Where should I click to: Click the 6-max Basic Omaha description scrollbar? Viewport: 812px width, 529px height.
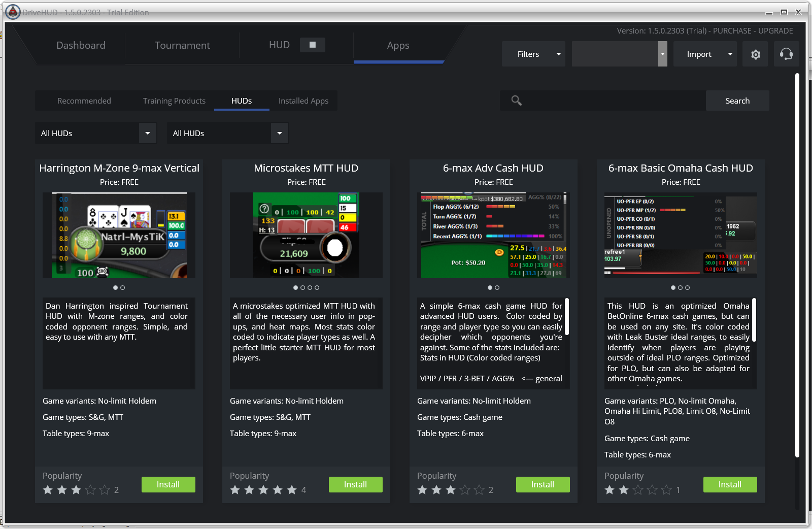click(x=754, y=320)
